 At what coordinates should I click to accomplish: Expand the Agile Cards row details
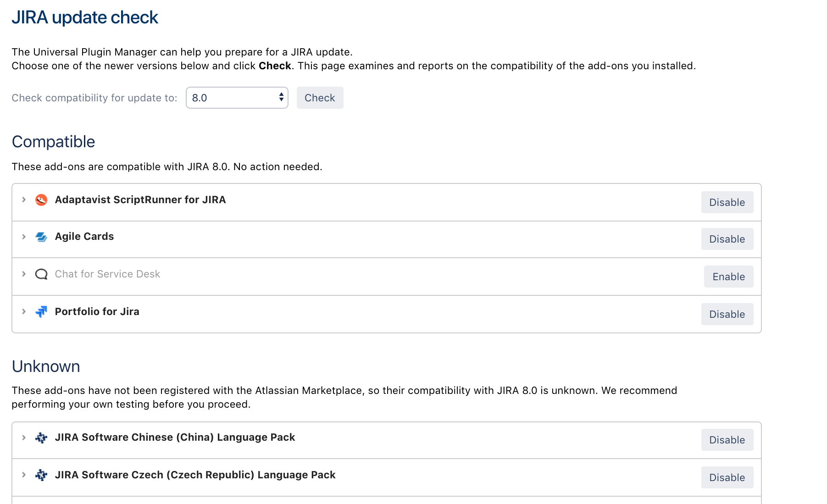pos(24,237)
